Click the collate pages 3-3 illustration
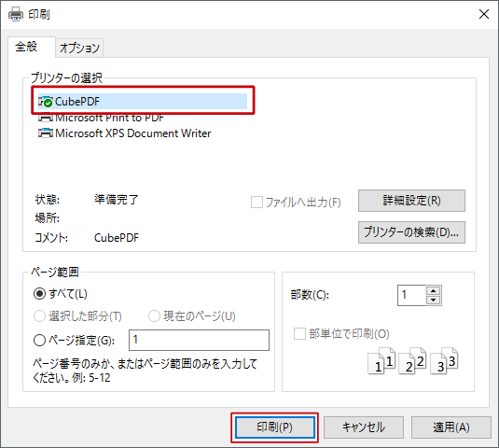499x448 pixels. coord(444,361)
